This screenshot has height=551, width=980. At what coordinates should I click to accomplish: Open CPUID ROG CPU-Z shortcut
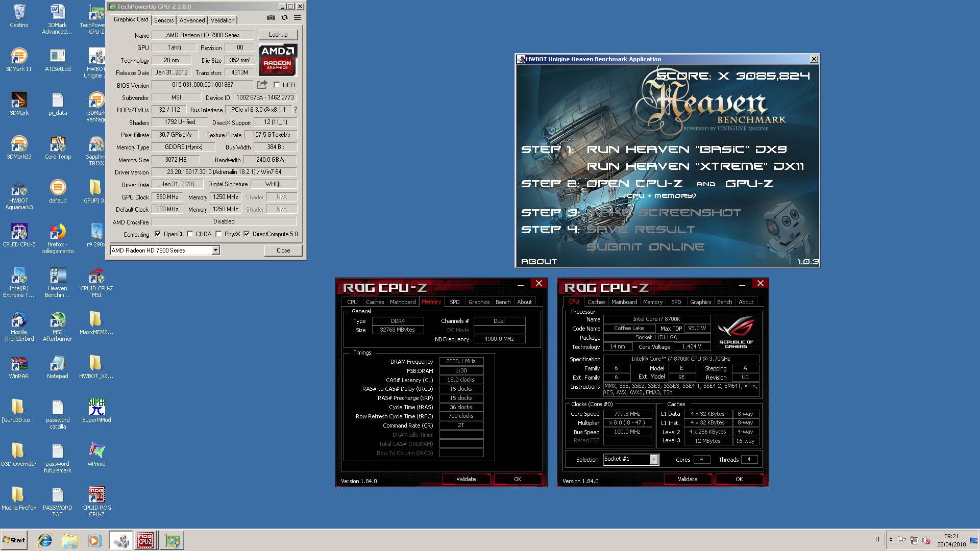click(x=96, y=502)
